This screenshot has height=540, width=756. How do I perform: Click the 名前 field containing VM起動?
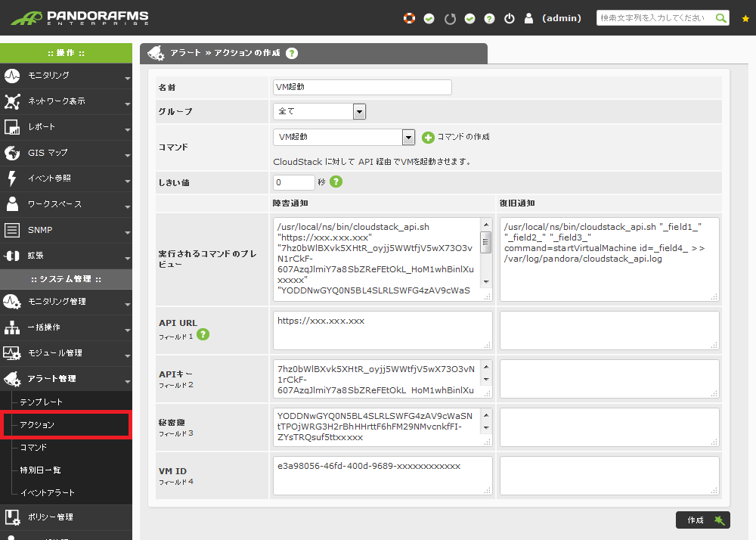click(362, 87)
